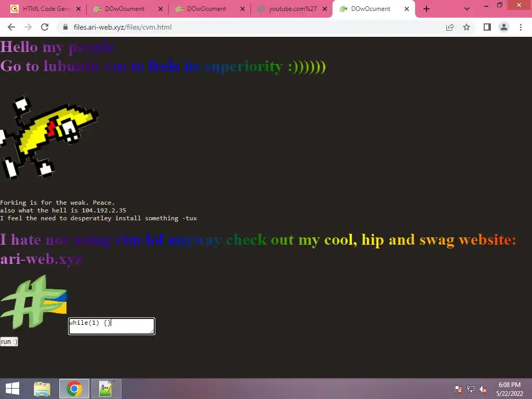
Task: Share this page icon
Action: tap(450, 27)
